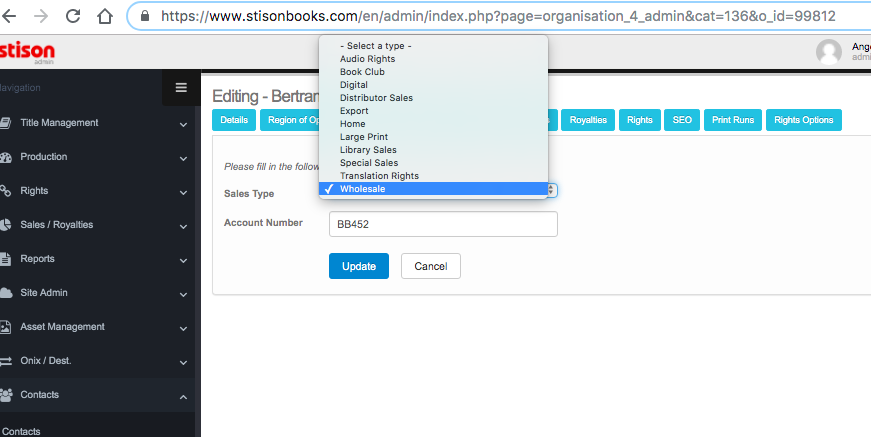This screenshot has width=871, height=437.
Task: Click Title Management in the sidebar
Action: 59,123
